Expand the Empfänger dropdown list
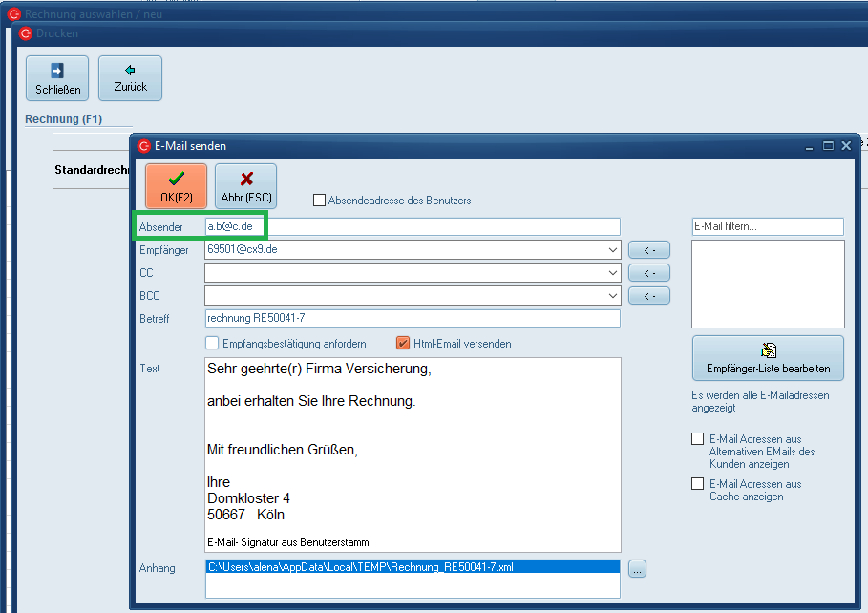Image resolution: width=868 pixels, height=613 pixels. [611, 250]
